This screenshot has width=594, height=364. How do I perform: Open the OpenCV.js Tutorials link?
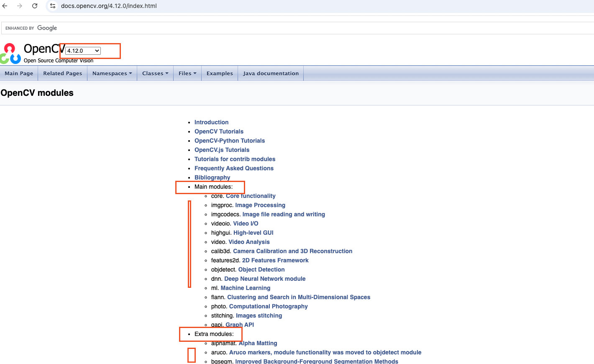pos(222,150)
